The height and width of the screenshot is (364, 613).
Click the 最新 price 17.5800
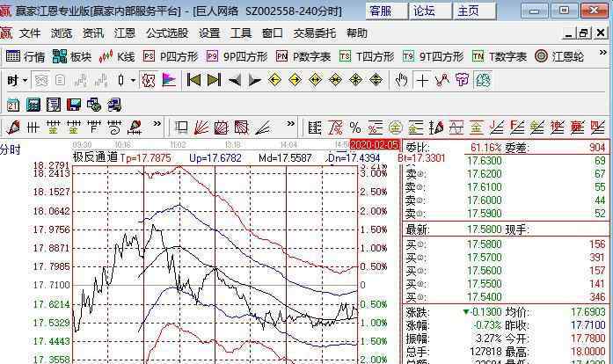(484, 229)
